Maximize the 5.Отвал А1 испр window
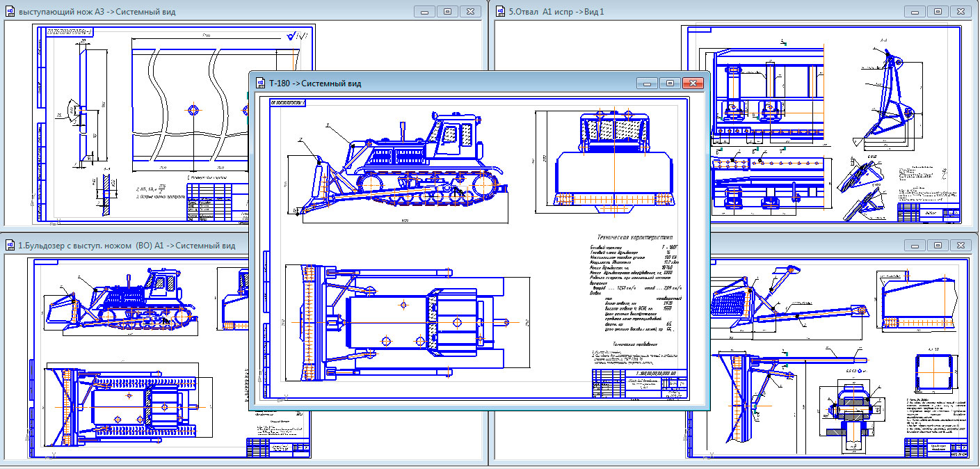The height and width of the screenshot is (469, 980). point(938,12)
